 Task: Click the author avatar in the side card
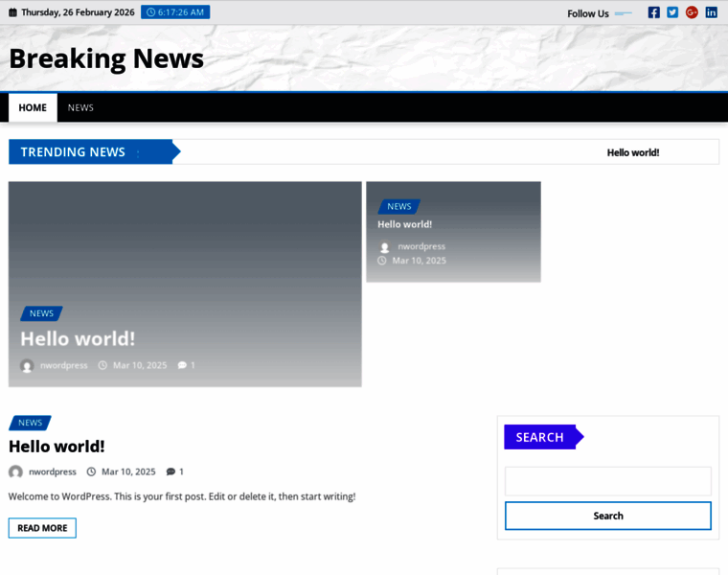384,246
